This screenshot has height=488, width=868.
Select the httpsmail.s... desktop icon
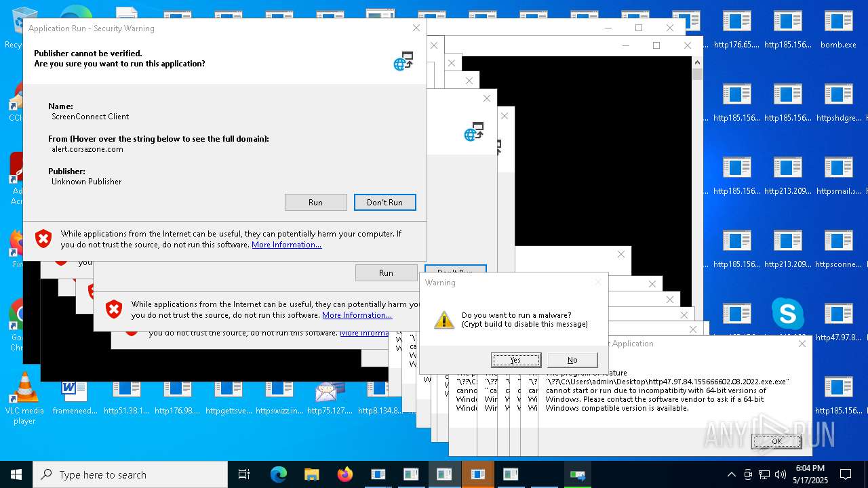(838, 176)
